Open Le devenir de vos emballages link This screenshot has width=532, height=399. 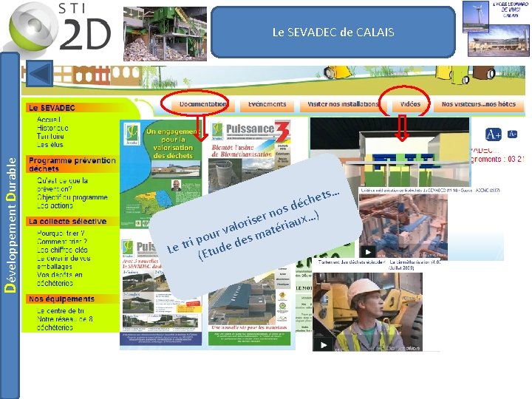(x=64, y=262)
